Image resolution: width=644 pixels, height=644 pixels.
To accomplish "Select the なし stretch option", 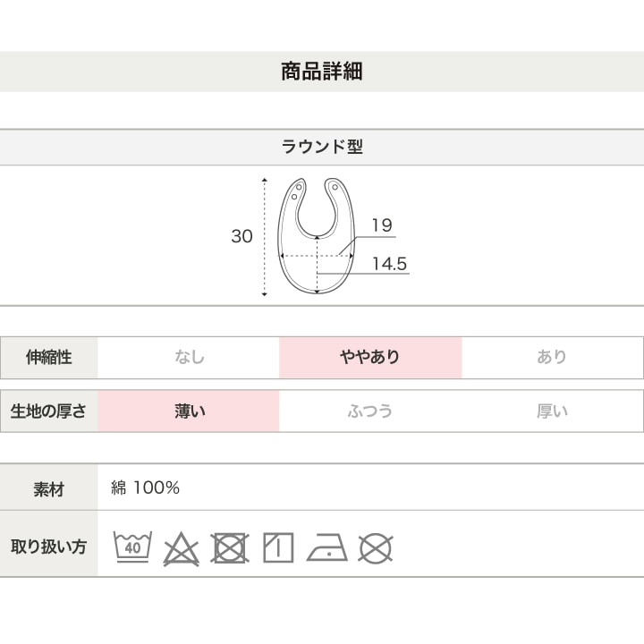I will point(189,357).
